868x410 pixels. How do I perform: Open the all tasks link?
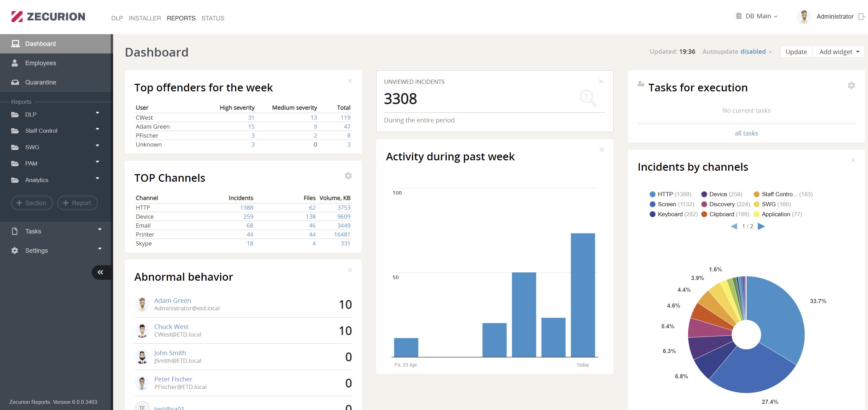(746, 133)
